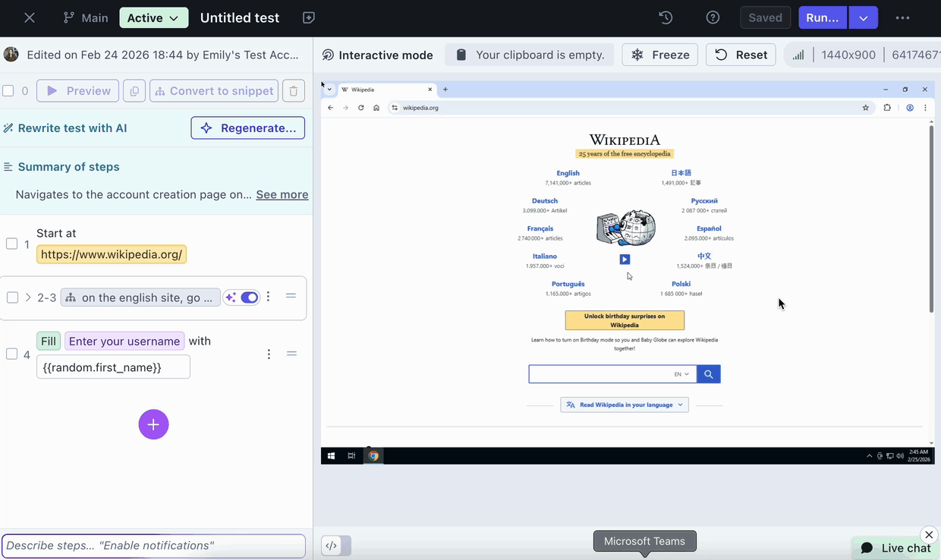This screenshot has width=941, height=560.
Task: Click the Saved button
Action: click(765, 17)
